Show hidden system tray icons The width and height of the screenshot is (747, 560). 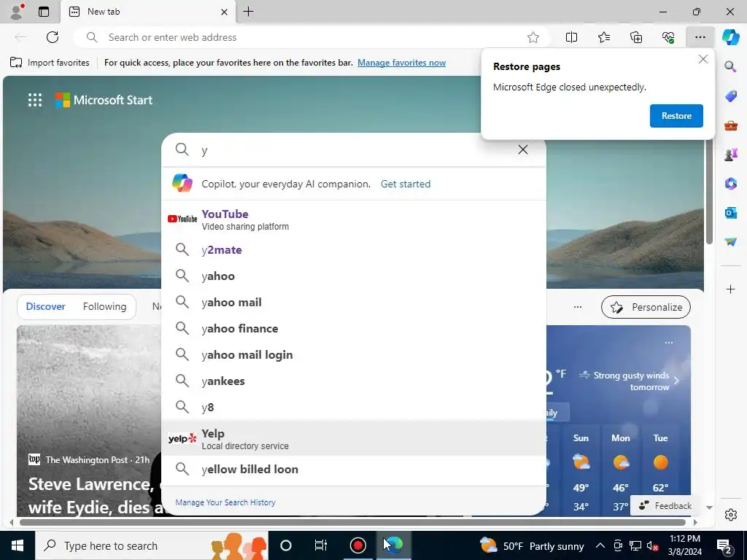(x=600, y=545)
